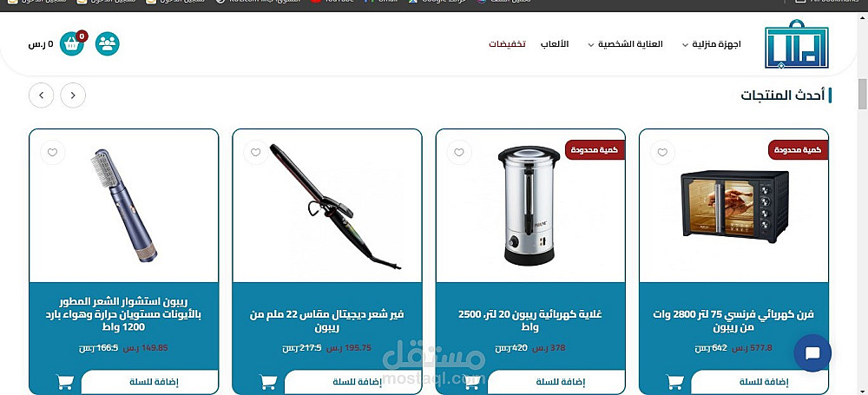Screen dimensions: 868x395
Task: Click cart icon under the electric oven
Action: pos(674,381)
